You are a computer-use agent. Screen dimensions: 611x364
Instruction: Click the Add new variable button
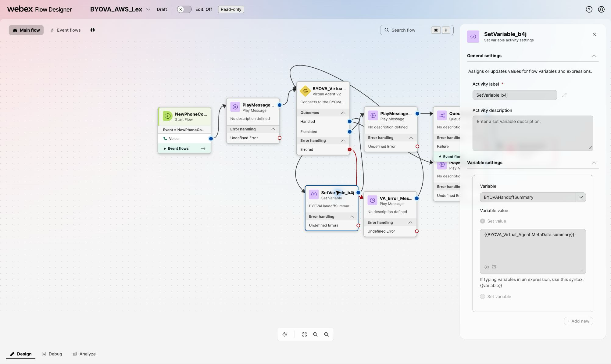578,321
